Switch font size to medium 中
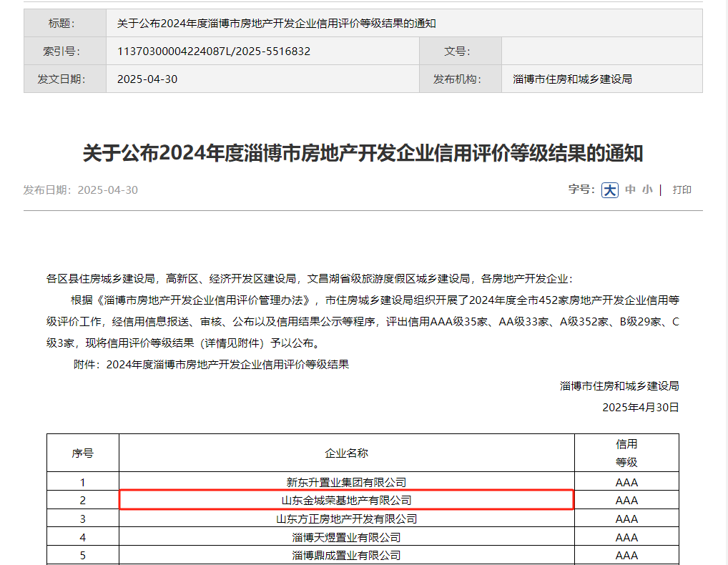 [630, 190]
